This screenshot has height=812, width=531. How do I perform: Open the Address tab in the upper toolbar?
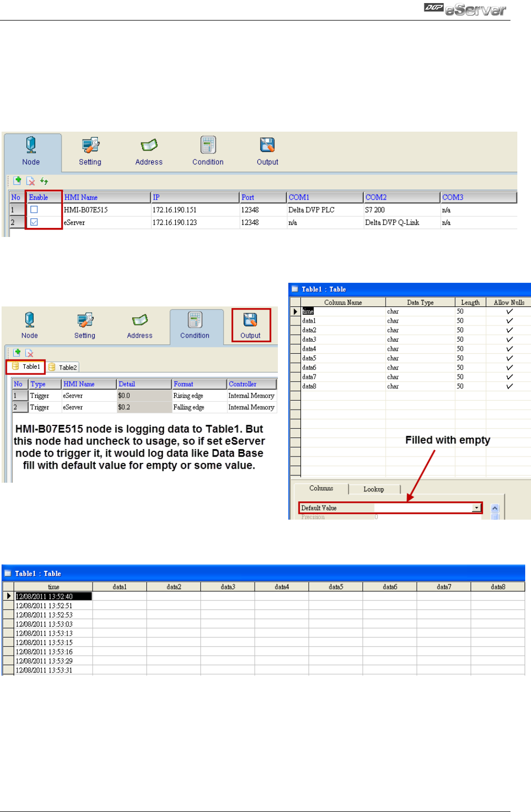point(149,151)
